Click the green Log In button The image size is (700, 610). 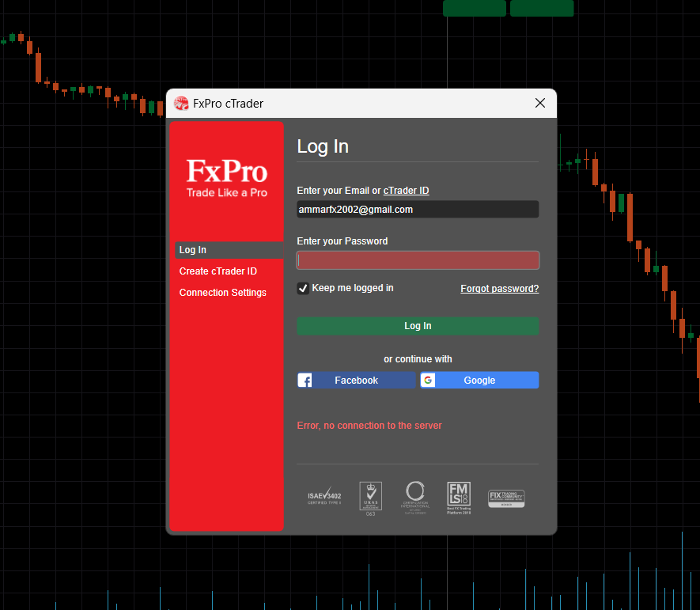point(418,326)
